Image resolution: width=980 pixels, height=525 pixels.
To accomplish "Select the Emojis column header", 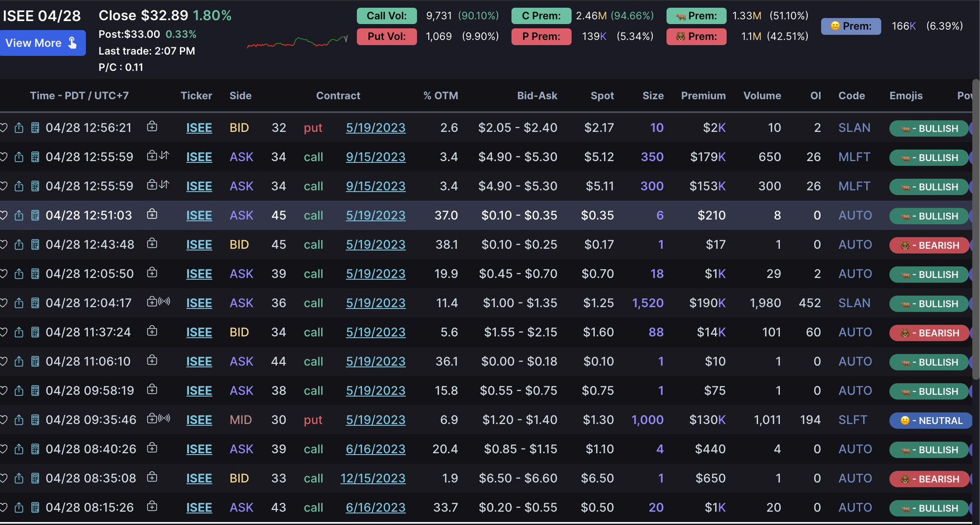I will coord(905,95).
